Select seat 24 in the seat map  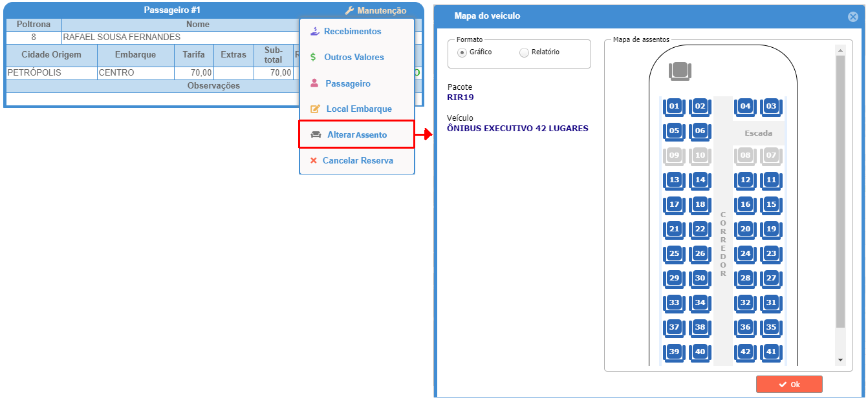(x=745, y=254)
